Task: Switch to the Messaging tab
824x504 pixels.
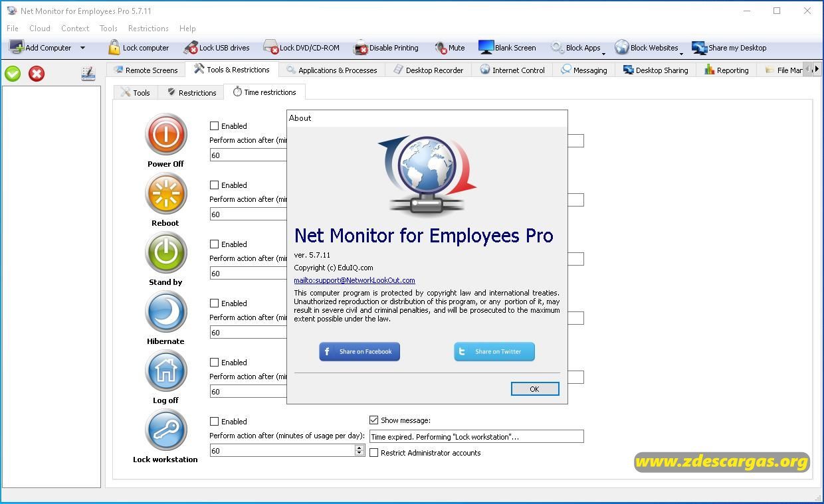Action: pyautogui.click(x=584, y=70)
